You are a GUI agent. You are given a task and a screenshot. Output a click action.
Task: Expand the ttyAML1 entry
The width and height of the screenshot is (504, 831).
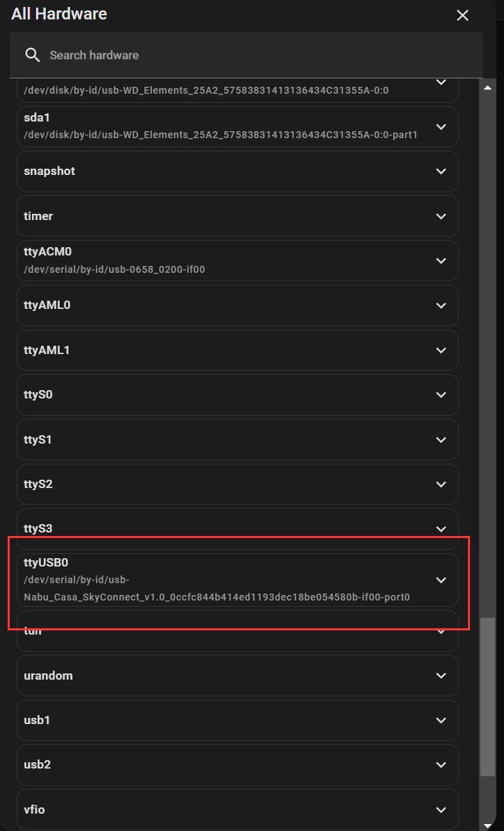[x=441, y=350]
